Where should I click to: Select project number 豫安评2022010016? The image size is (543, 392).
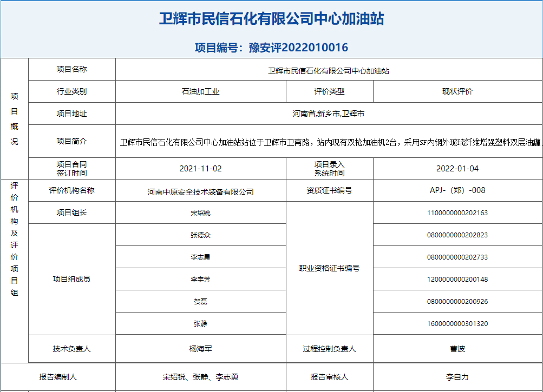coord(298,48)
